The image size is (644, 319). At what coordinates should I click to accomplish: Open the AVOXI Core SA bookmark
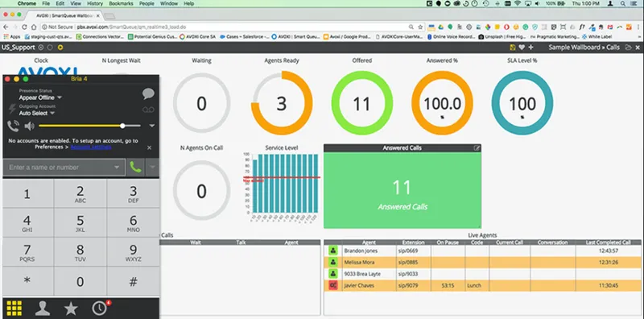pos(197,36)
